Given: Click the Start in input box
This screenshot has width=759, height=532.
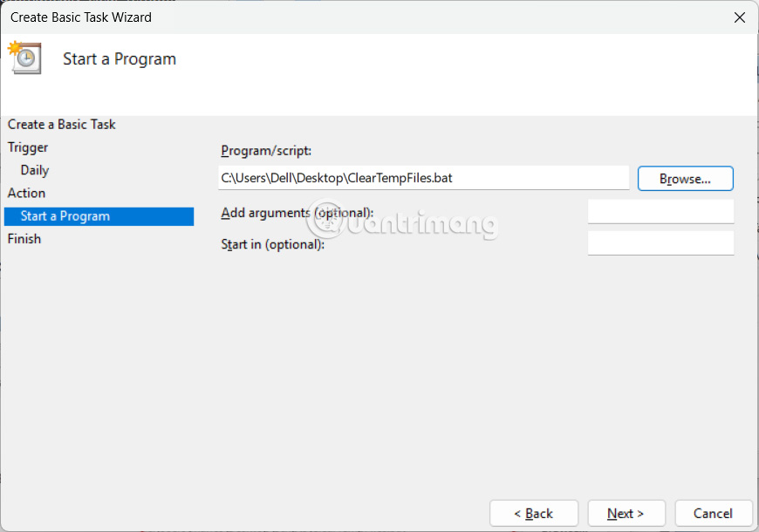Looking at the screenshot, I should coord(660,242).
